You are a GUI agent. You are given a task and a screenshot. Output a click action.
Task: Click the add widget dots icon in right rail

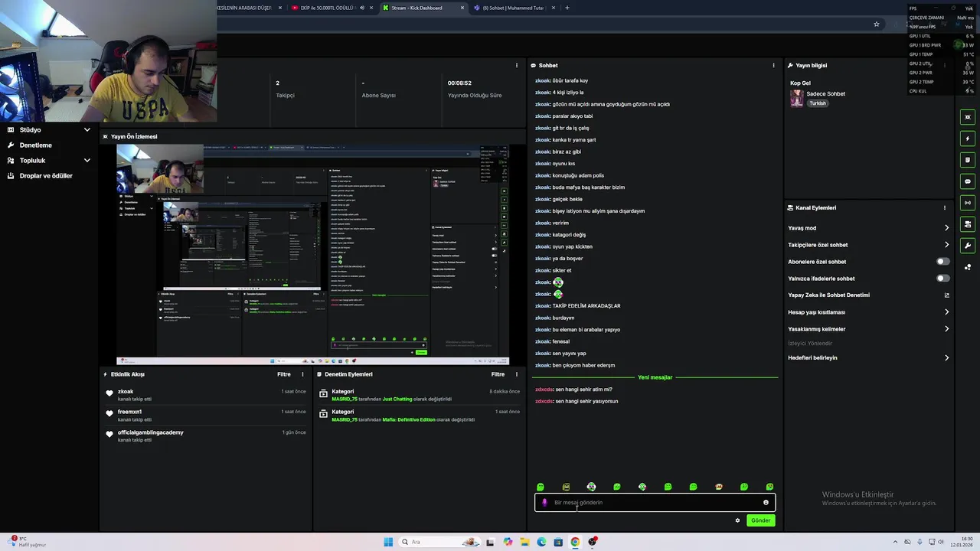[968, 267]
